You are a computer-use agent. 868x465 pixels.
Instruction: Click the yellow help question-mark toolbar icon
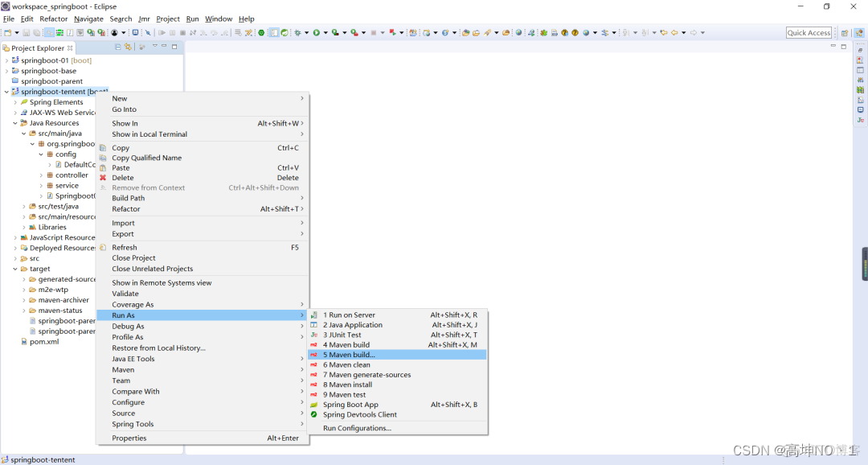[x=575, y=33]
